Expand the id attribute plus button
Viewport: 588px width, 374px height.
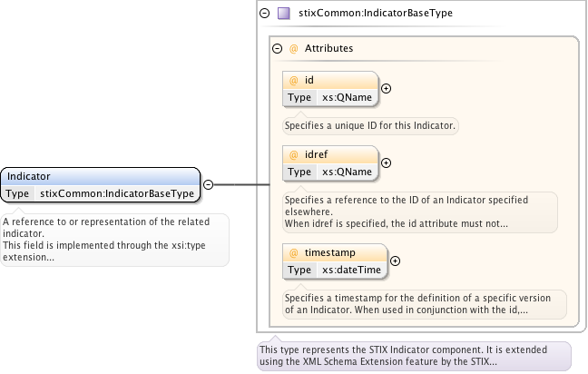pyautogui.click(x=386, y=89)
